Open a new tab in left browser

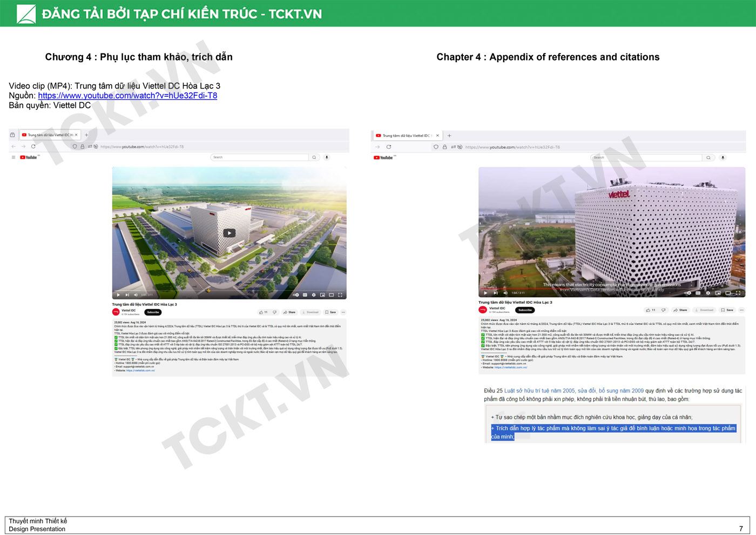[x=86, y=135]
